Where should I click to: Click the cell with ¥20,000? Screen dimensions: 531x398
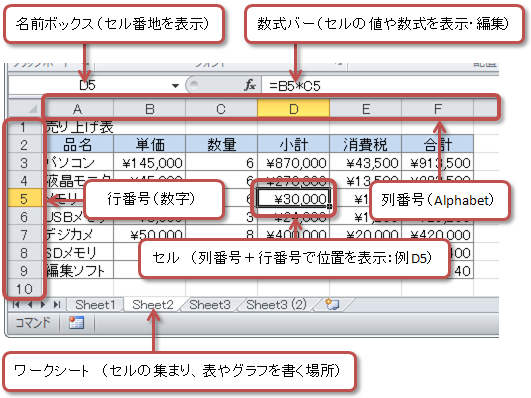(366, 234)
